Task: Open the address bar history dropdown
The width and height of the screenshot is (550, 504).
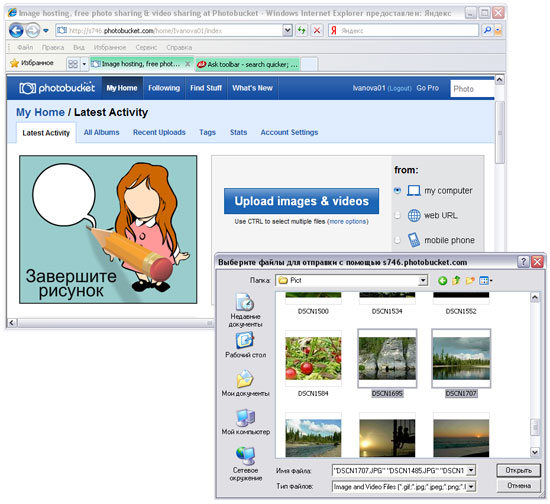Action: coord(287,31)
